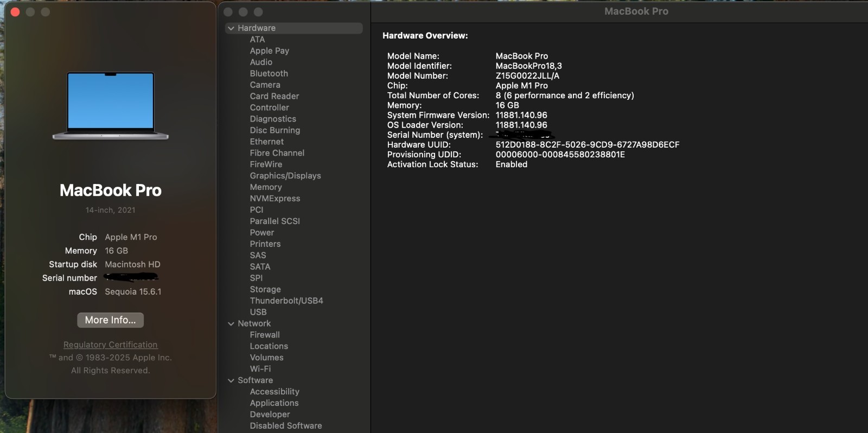Click the MacBook Pro laptop image
Image resolution: width=868 pixels, height=433 pixels.
111,105
